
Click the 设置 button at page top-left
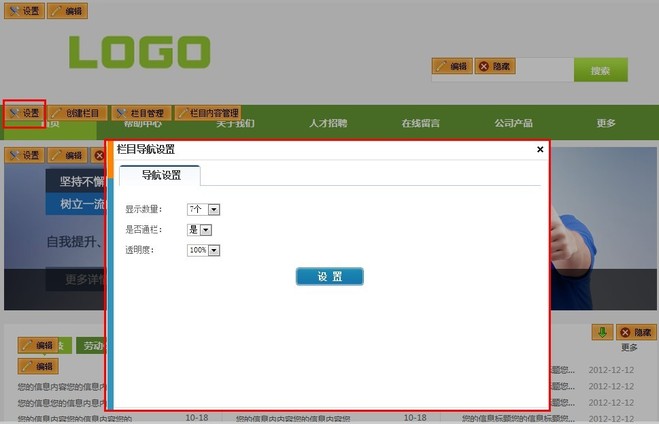tap(24, 11)
